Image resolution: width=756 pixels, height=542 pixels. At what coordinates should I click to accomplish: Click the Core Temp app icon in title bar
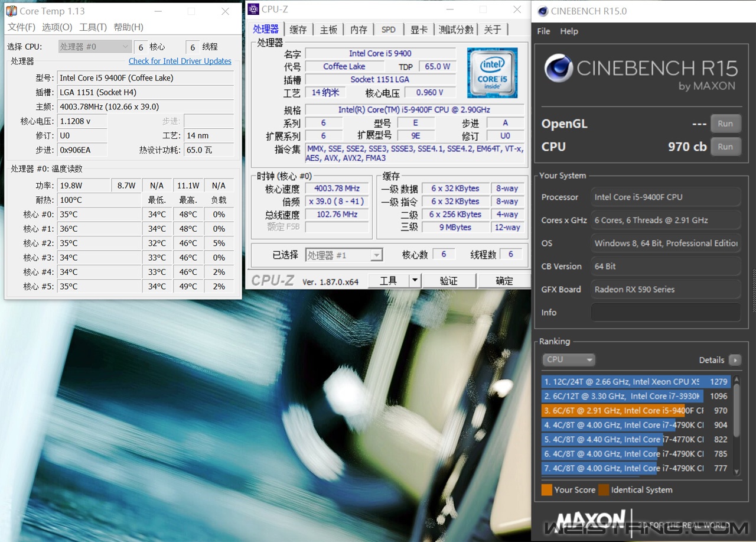pyautogui.click(x=11, y=11)
